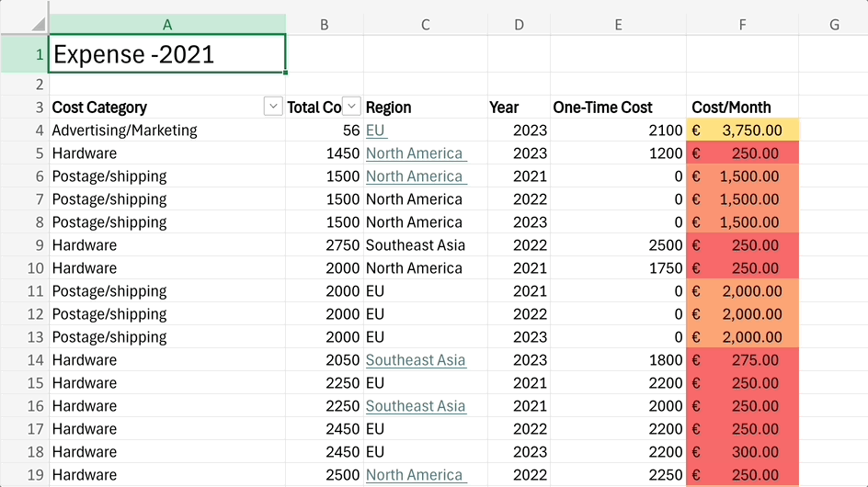
Task: Open the Southeast Asia link in row 14
Action: pyautogui.click(x=416, y=360)
